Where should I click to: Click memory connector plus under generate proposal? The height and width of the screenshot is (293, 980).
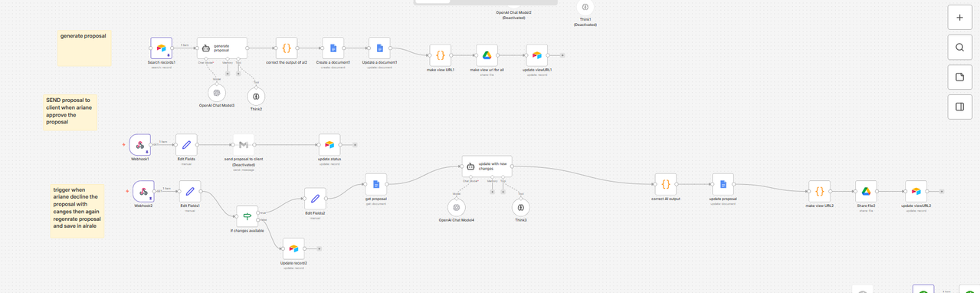[228, 74]
